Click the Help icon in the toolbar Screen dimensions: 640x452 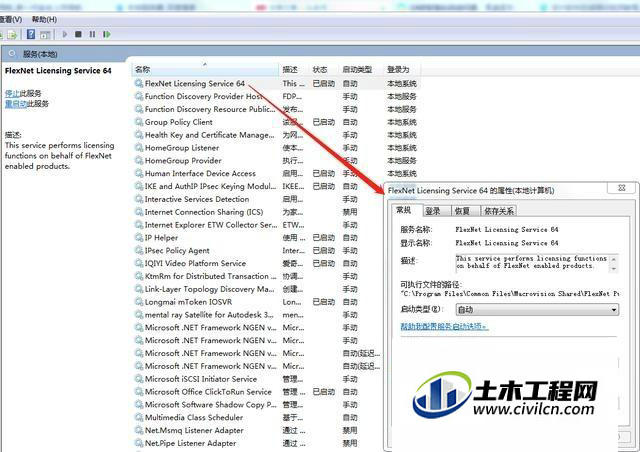[x=31, y=34]
